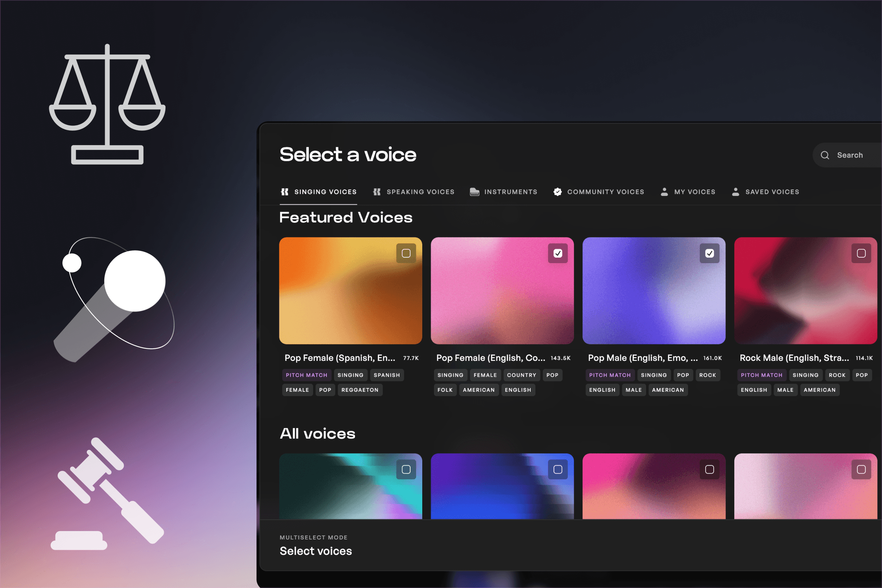Click Female tag on Pop Female Spanish card
The image size is (882, 588).
(x=297, y=390)
